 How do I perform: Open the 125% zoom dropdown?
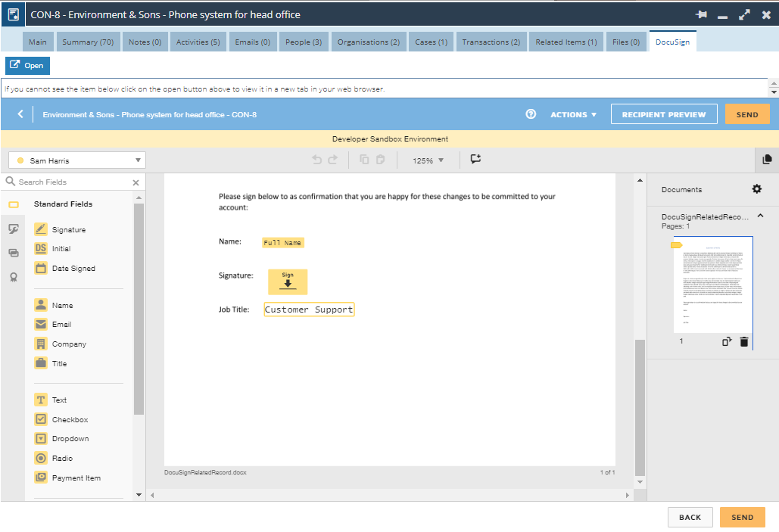428,160
